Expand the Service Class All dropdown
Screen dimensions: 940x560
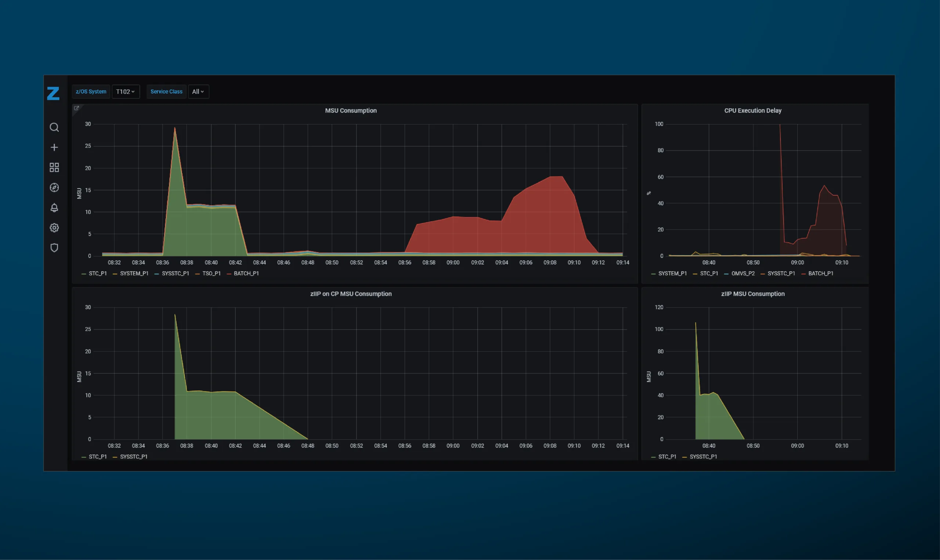pos(198,92)
